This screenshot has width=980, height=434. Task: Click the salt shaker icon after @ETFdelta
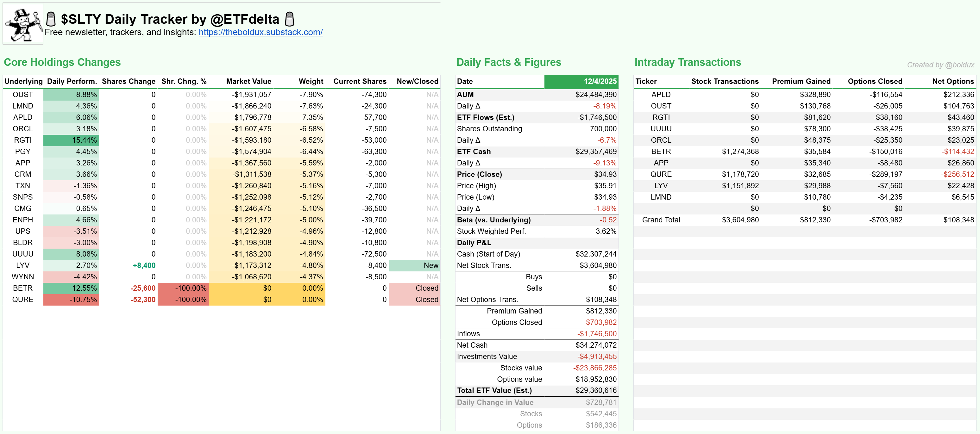click(x=290, y=19)
